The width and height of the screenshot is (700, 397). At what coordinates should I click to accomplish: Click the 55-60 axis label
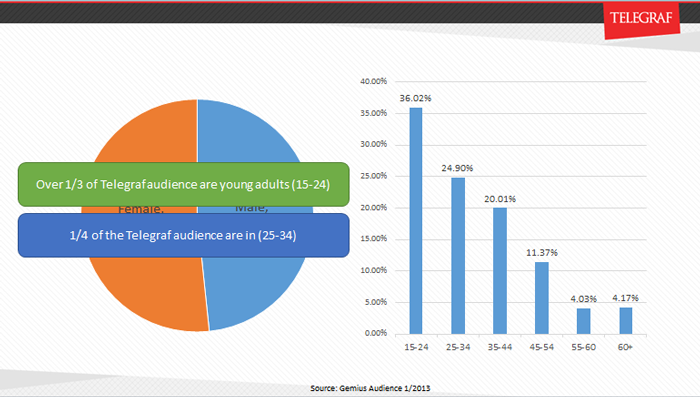pyautogui.click(x=583, y=347)
